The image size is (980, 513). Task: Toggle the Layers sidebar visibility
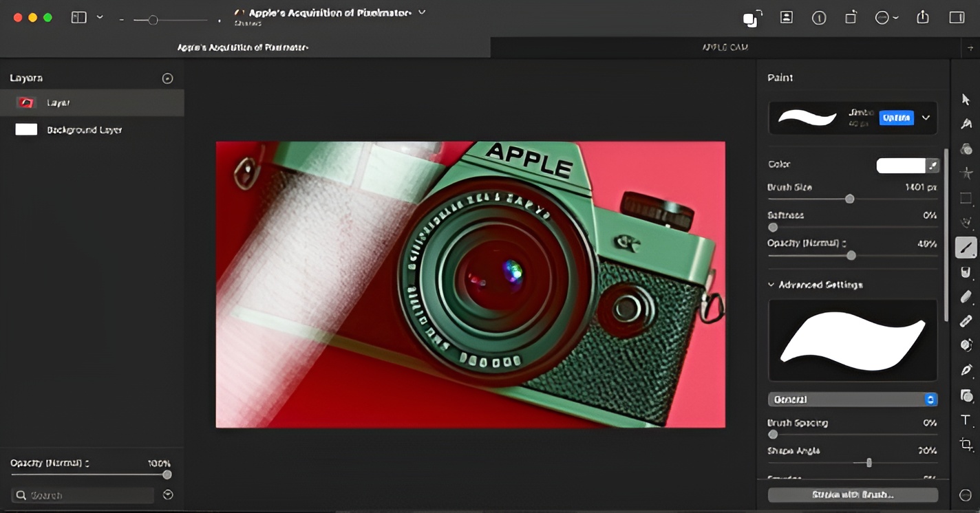click(79, 18)
